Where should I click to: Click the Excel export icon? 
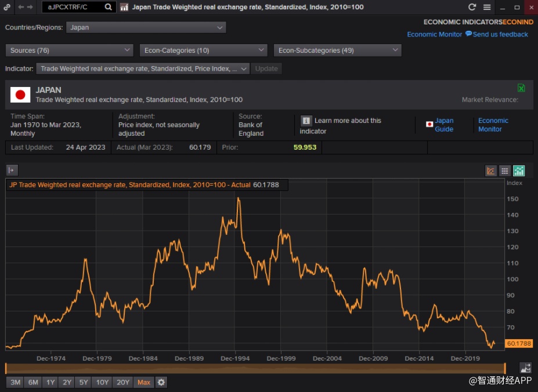pos(521,88)
